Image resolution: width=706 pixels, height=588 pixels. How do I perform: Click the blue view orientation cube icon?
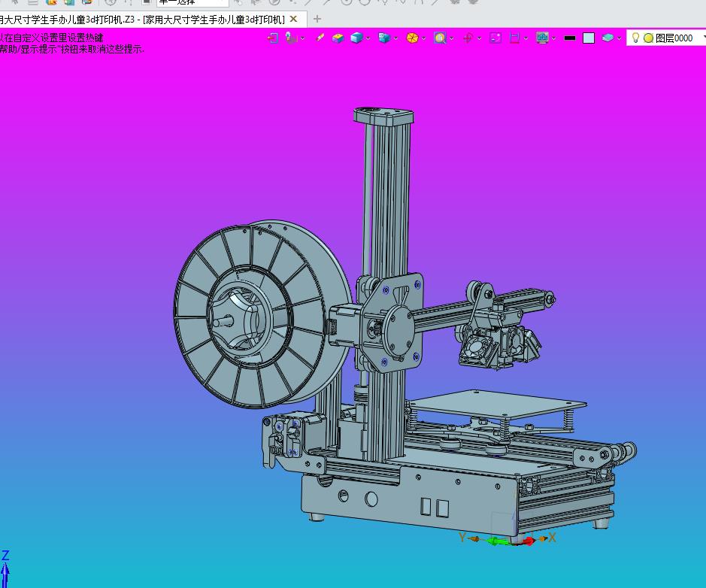[x=384, y=38]
